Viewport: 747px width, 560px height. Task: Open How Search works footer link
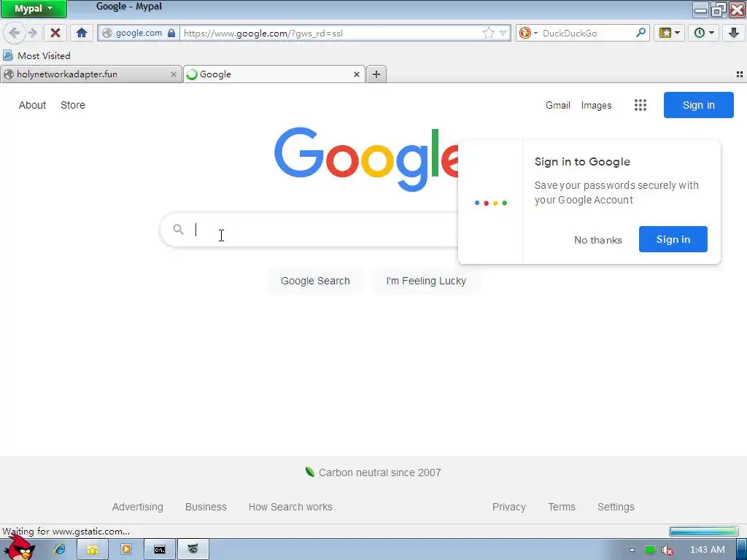[x=290, y=507]
